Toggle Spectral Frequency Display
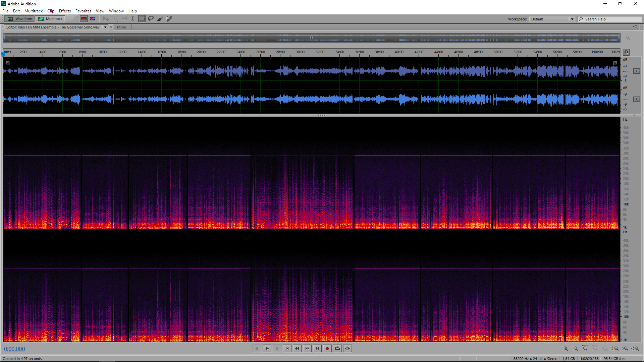 pos(84,19)
